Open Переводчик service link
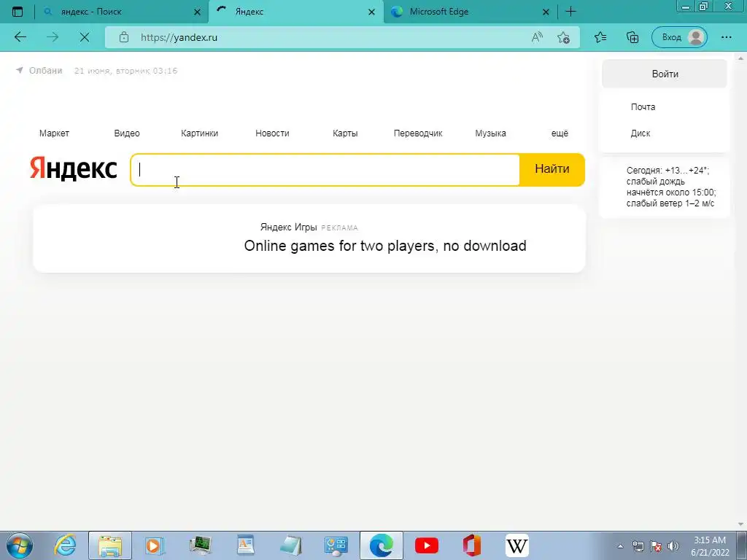This screenshot has width=747, height=560. 418,133
